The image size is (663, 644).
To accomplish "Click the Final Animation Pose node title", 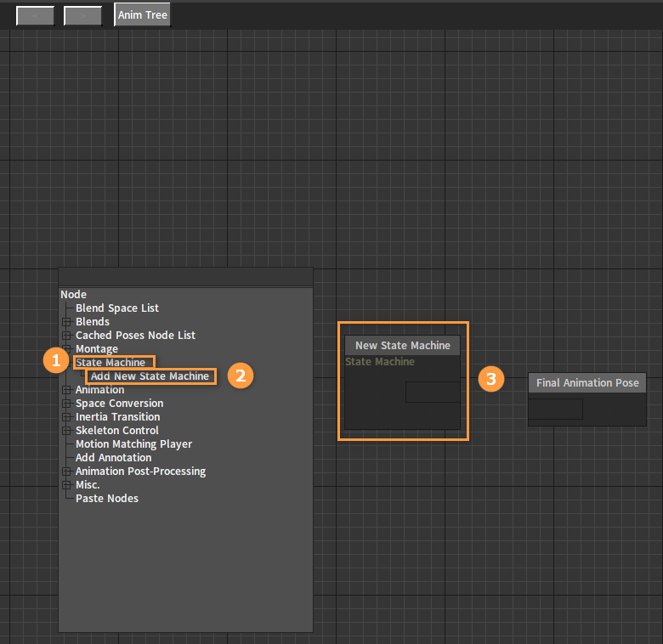I will (x=586, y=383).
